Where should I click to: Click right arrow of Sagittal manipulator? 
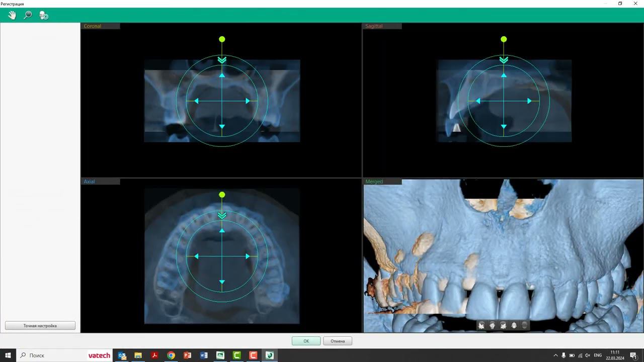pos(529,101)
